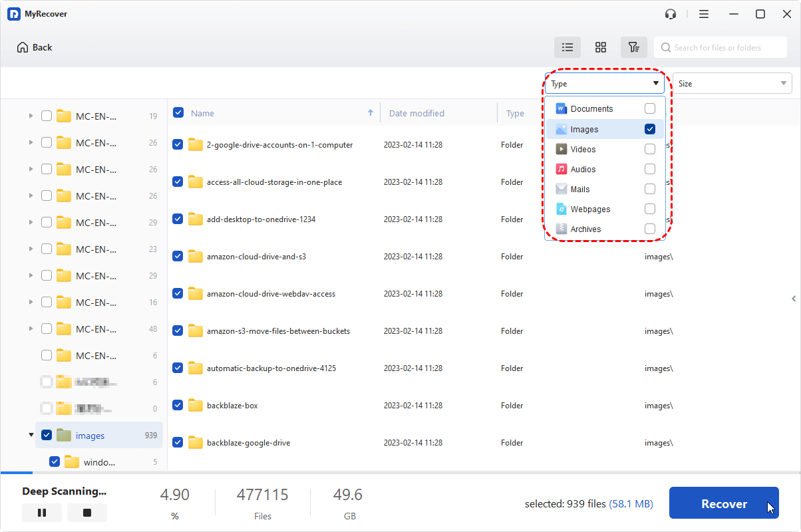Click the search magnifier icon
The height and width of the screenshot is (532, 801).
tap(666, 48)
